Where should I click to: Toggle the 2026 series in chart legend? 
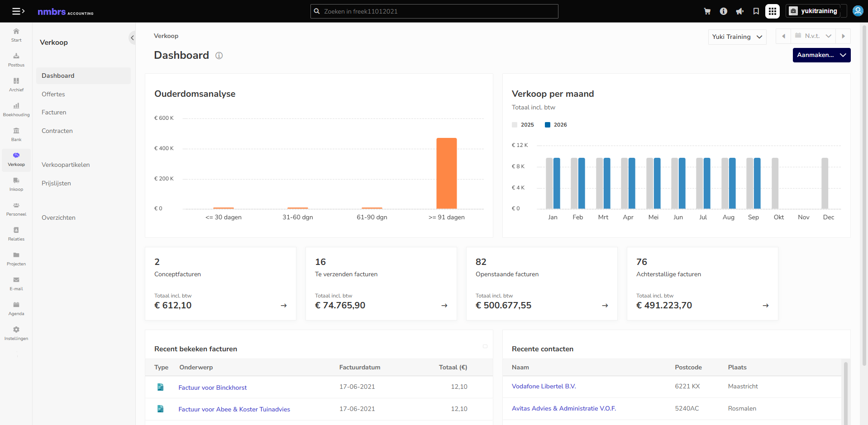[556, 125]
